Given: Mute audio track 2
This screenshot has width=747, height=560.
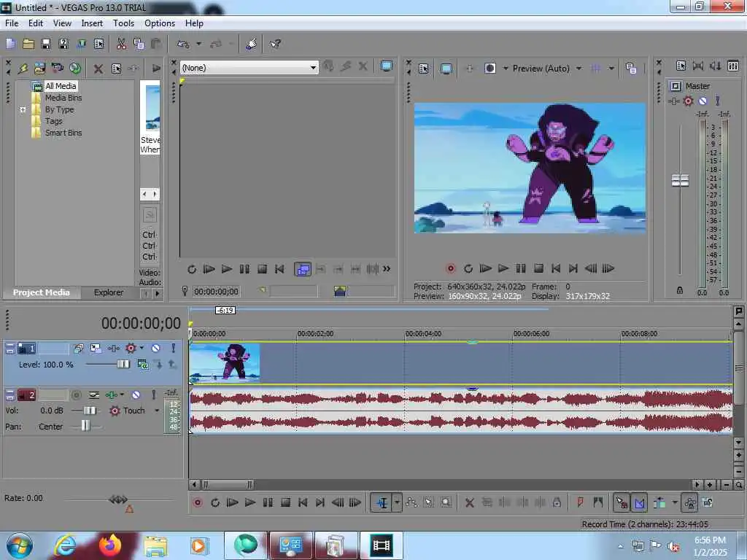Looking at the screenshot, I should [136, 394].
